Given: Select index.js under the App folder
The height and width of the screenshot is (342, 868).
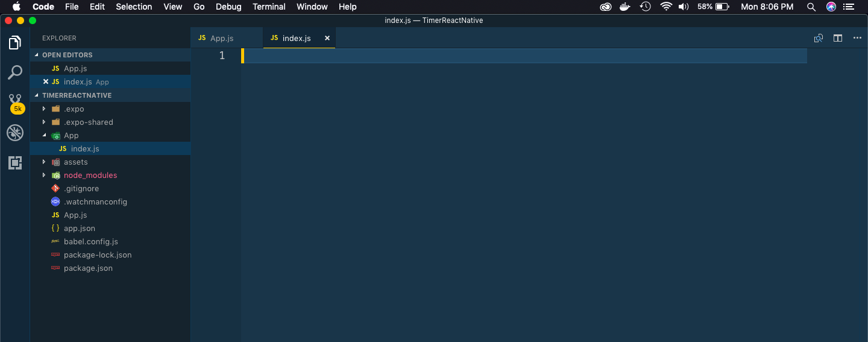Looking at the screenshot, I should tap(110, 149).
